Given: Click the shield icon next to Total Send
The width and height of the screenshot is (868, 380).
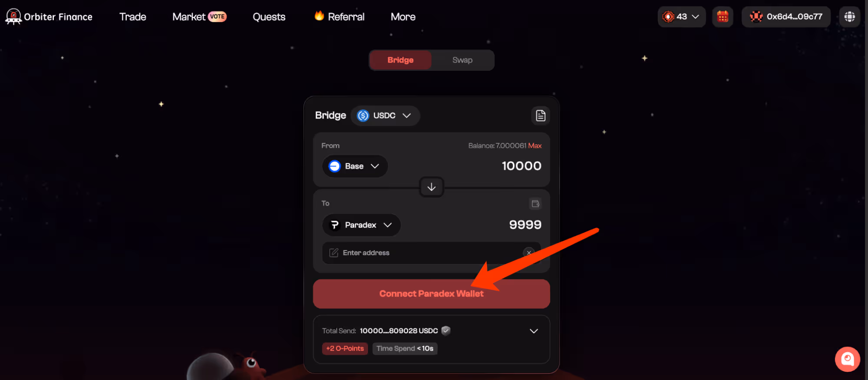Looking at the screenshot, I should [x=446, y=330].
